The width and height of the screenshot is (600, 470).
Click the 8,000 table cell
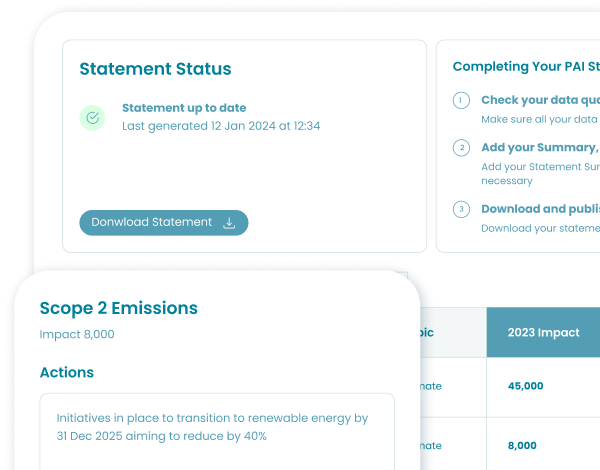click(x=543, y=445)
